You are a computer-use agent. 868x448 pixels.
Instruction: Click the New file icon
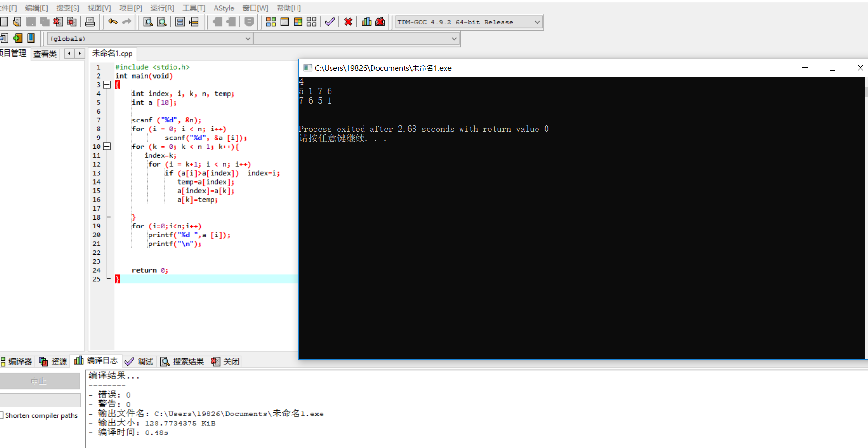4,22
